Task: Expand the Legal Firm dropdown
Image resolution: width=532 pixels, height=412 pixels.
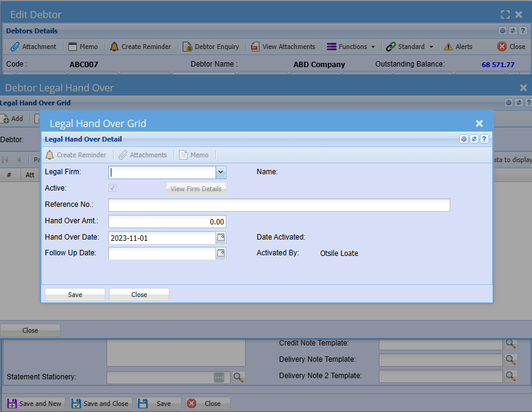Action: (x=220, y=172)
